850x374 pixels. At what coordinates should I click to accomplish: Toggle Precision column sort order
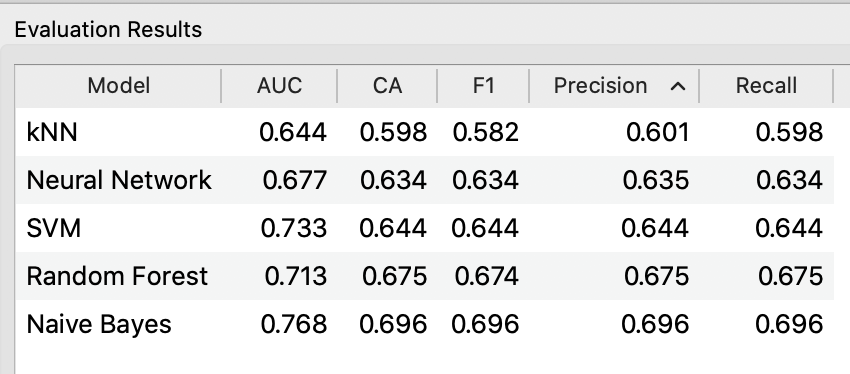[614, 86]
